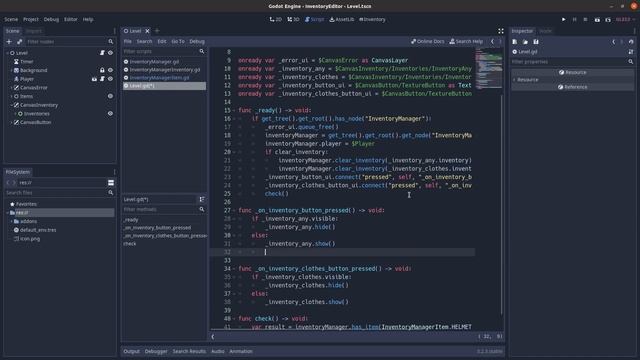Fold the _ready function at line 15

(233, 110)
